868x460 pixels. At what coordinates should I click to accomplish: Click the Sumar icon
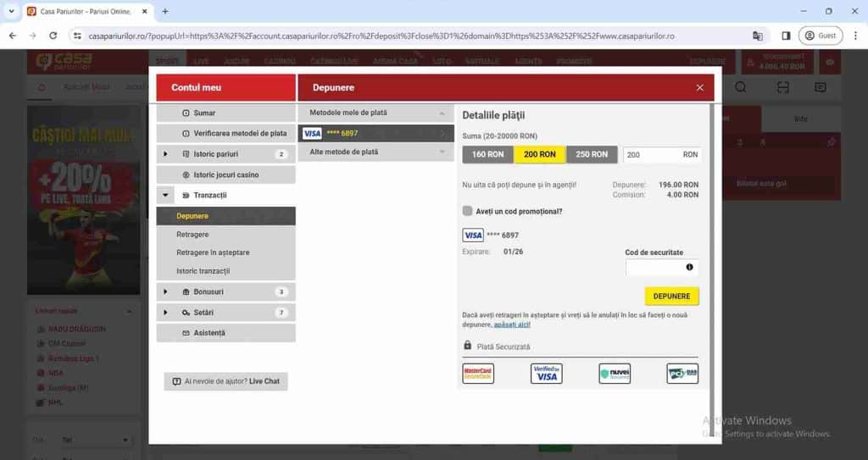186,113
